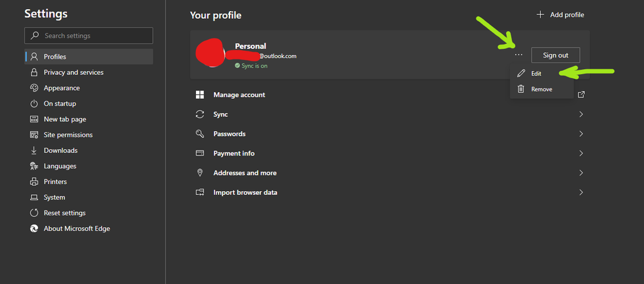
Task: Open the Printers settings section
Action: click(x=89, y=181)
